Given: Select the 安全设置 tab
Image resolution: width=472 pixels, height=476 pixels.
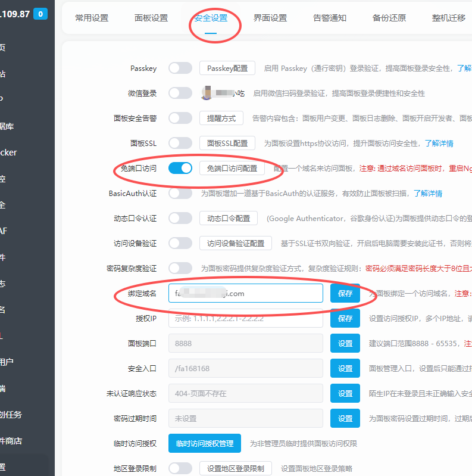Looking at the screenshot, I should pyautogui.click(x=211, y=18).
